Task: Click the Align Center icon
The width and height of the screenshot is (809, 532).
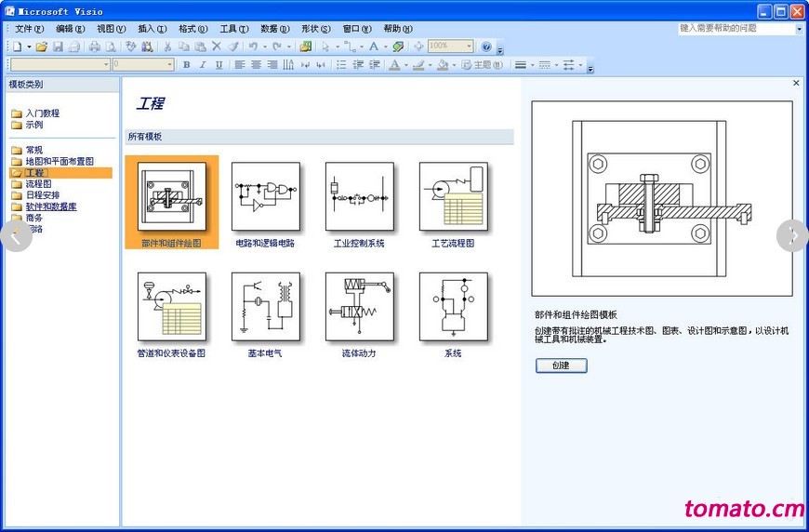Action: click(x=257, y=64)
